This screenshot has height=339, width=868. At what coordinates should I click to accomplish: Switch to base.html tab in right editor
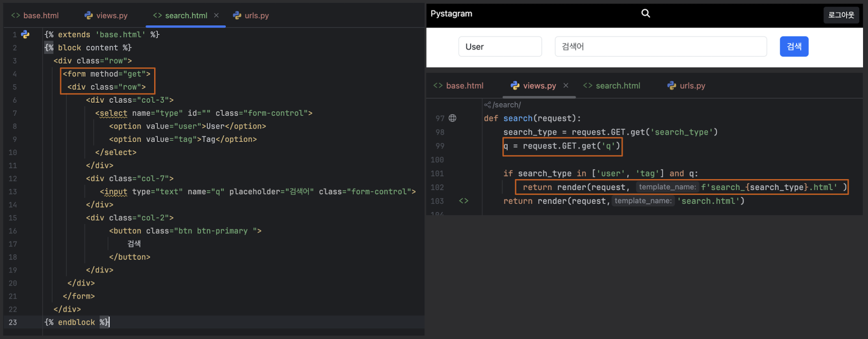pyautogui.click(x=459, y=86)
